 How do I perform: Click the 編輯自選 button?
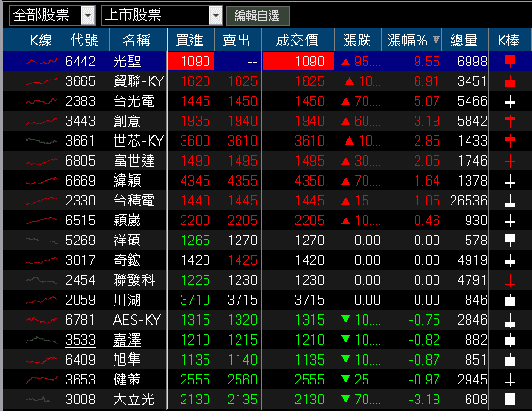click(257, 15)
